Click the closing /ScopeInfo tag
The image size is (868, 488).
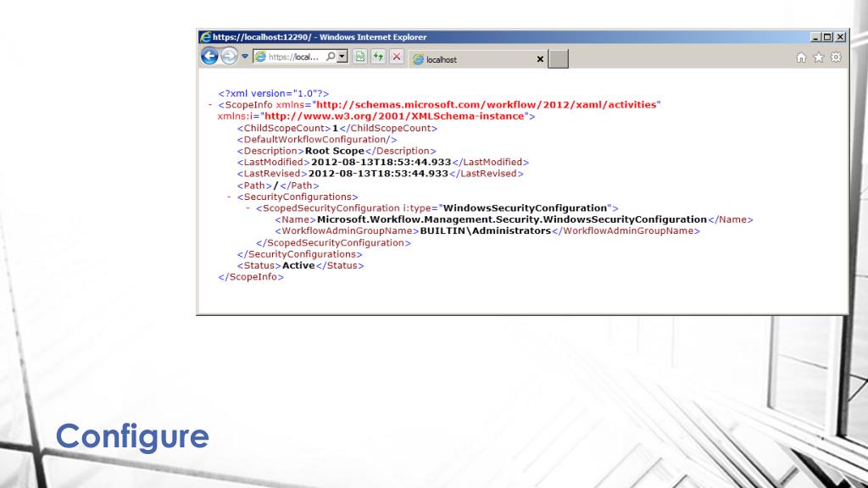251,277
